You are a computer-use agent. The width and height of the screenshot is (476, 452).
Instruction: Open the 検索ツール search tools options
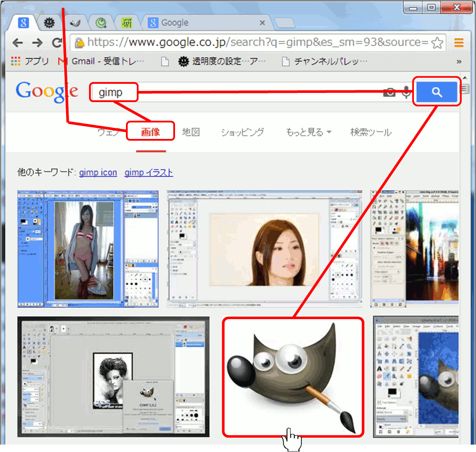370,132
